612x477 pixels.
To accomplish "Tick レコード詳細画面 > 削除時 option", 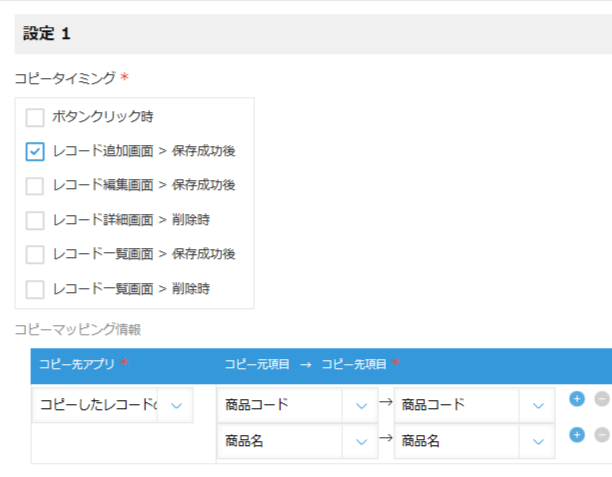I will pos(35,220).
